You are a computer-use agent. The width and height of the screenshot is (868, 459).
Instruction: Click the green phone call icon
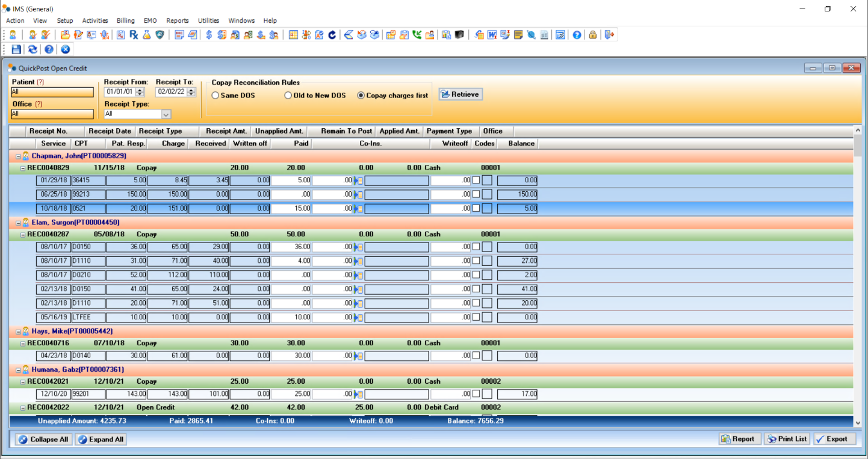[x=417, y=35]
